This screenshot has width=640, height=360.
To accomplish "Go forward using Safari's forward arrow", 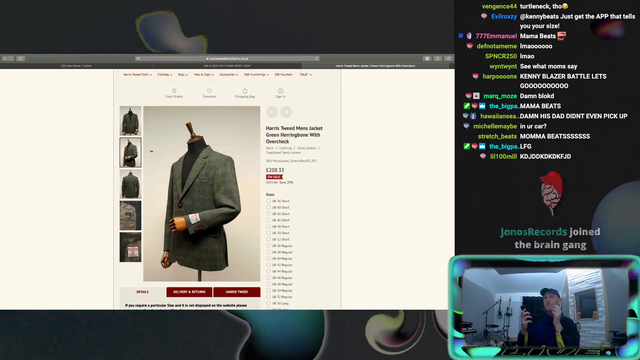I will (x=11, y=58).
